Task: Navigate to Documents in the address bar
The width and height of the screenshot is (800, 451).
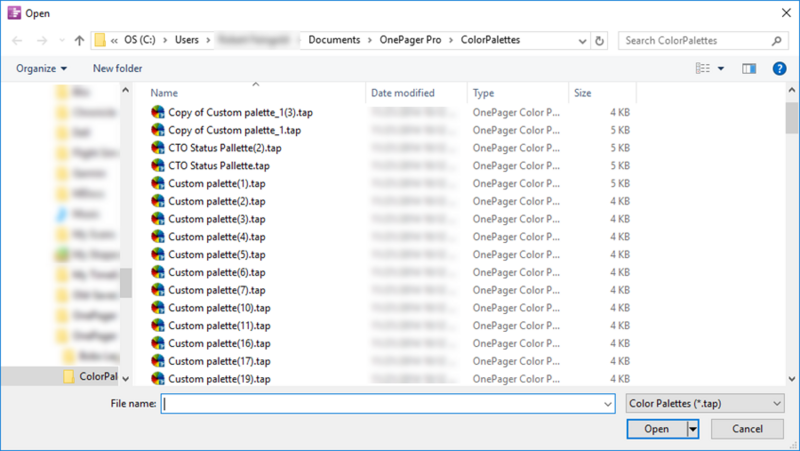Action: pyautogui.click(x=334, y=40)
